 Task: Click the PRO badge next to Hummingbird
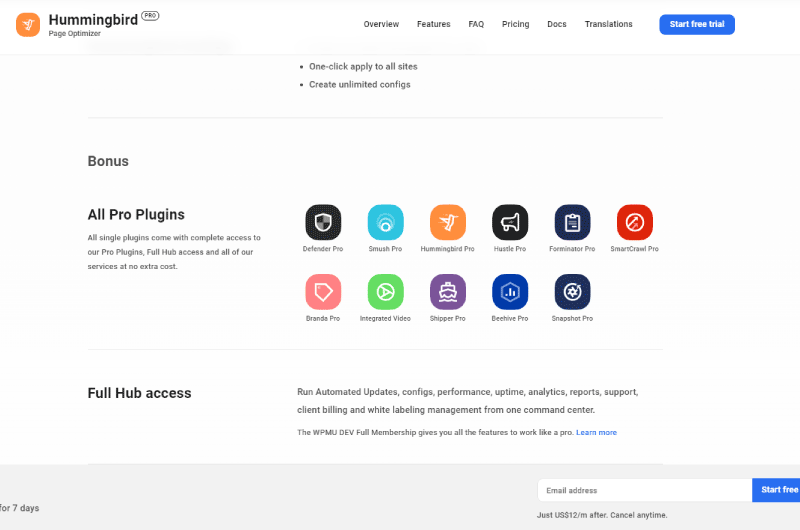150,16
